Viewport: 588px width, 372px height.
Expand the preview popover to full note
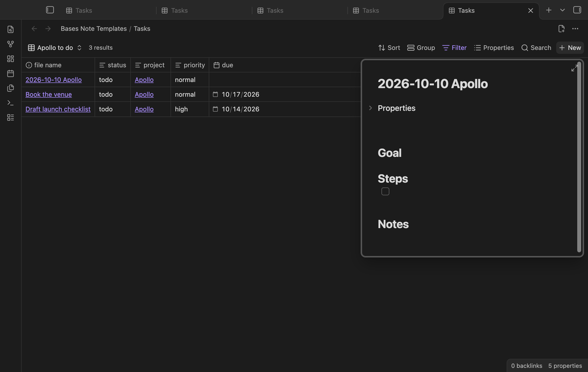tap(575, 68)
